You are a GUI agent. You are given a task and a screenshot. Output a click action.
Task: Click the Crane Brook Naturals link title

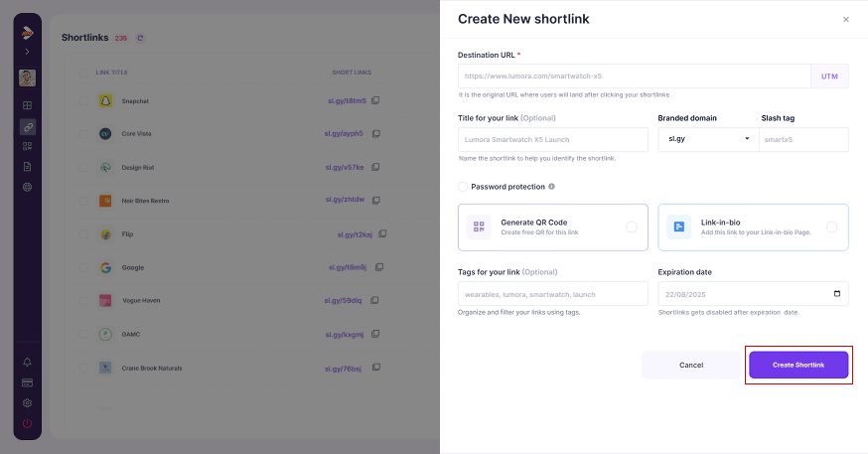(x=152, y=369)
